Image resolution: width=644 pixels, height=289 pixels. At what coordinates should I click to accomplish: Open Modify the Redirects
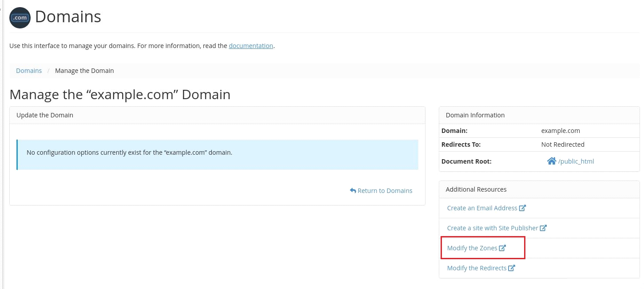coord(476,268)
